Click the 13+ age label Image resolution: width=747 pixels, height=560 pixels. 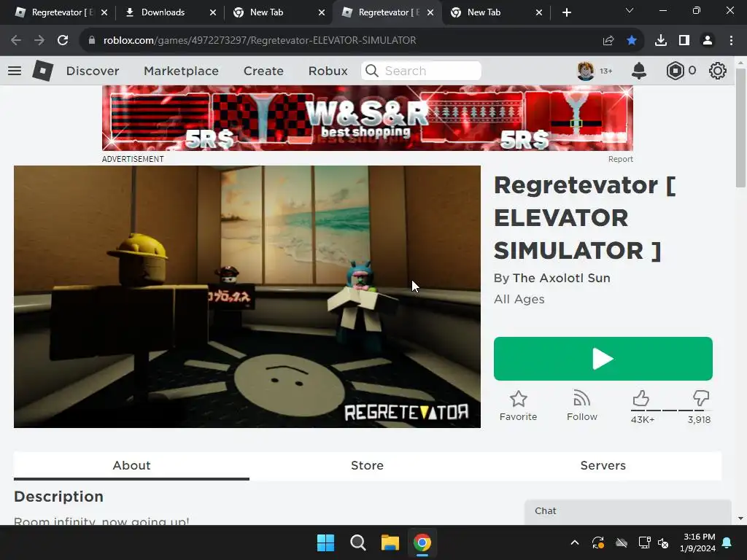pos(606,71)
